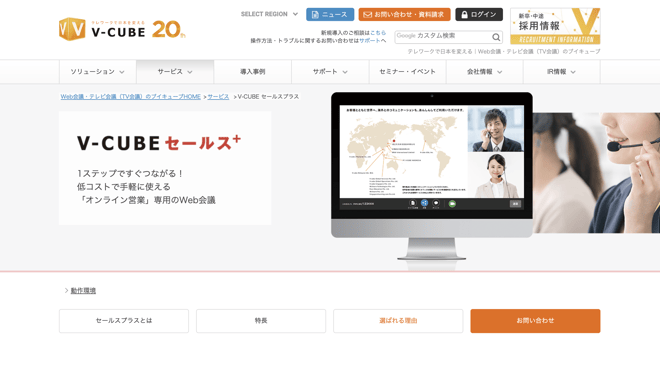660x377 pixels.
Task: Open the 採用情報 recruitment banner
Action: 555,26
